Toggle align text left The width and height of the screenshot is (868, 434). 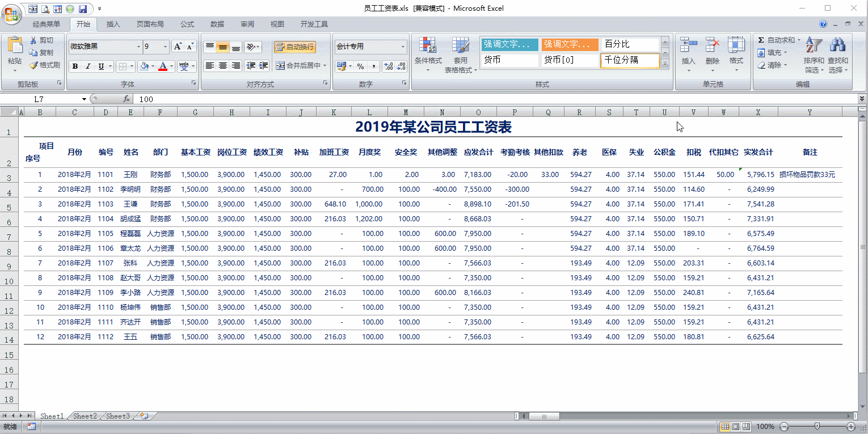210,66
